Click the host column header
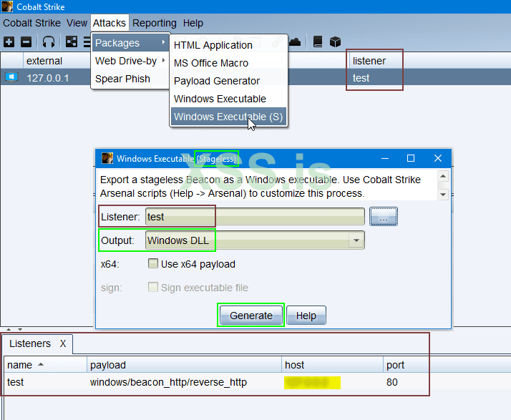511x420 pixels. pos(332,365)
